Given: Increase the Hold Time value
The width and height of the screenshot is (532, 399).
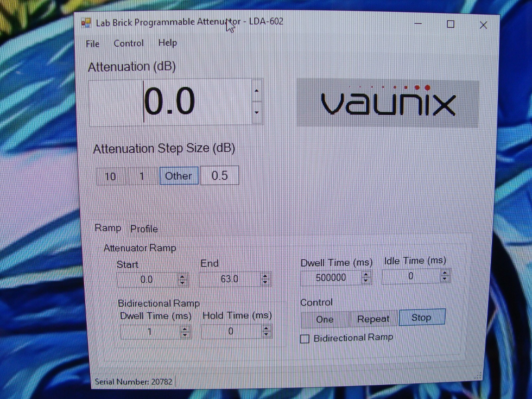Looking at the screenshot, I should point(266,328).
